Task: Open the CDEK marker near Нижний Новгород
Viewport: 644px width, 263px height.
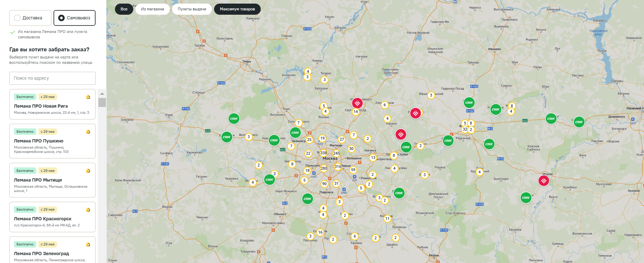Action: pos(579,122)
